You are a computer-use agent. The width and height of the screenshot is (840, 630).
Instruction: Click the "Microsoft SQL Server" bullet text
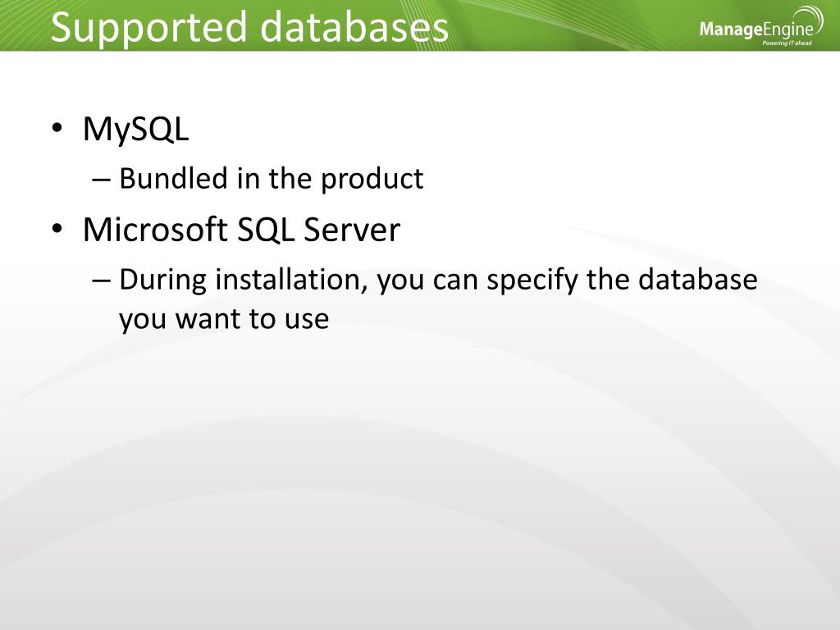(241, 230)
